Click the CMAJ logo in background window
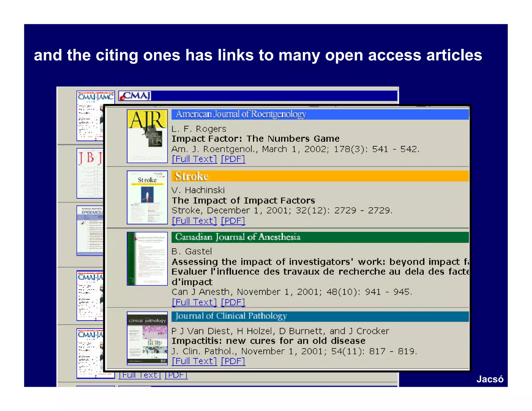 135,96
